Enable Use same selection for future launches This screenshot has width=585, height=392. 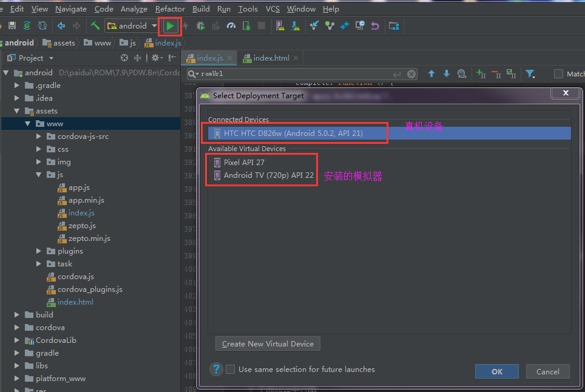231,370
